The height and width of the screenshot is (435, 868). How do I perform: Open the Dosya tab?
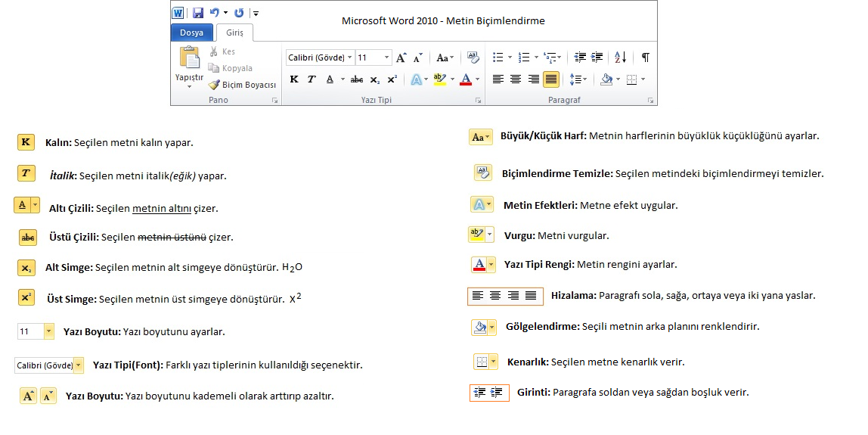coord(191,33)
